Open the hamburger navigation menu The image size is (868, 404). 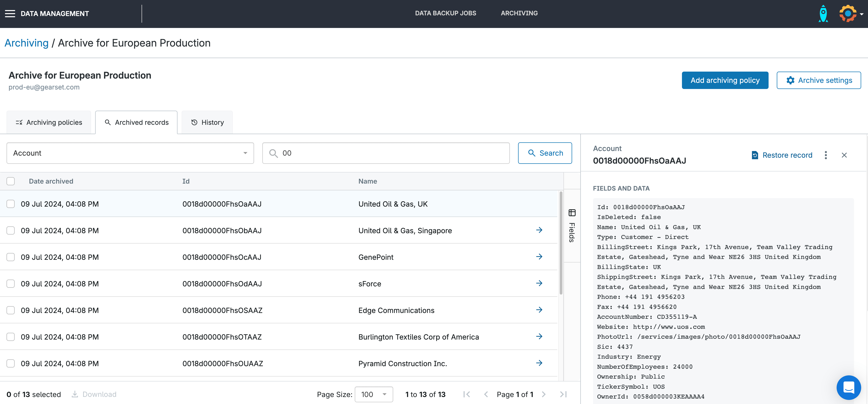tap(10, 13)
